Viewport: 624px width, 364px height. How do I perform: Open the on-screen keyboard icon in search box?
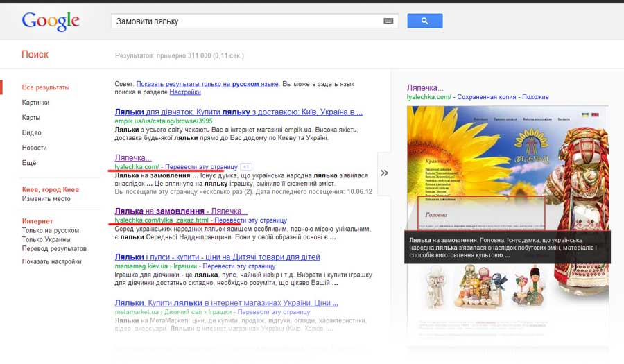point(388,21)
